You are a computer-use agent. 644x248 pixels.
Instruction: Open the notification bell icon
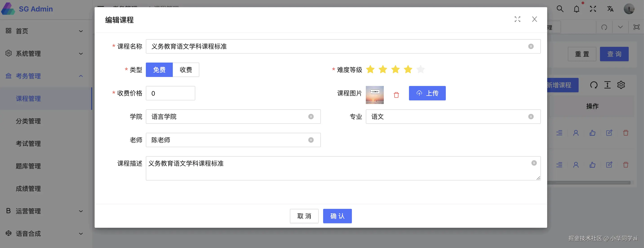pyautogui.click(x=576, y=9)
